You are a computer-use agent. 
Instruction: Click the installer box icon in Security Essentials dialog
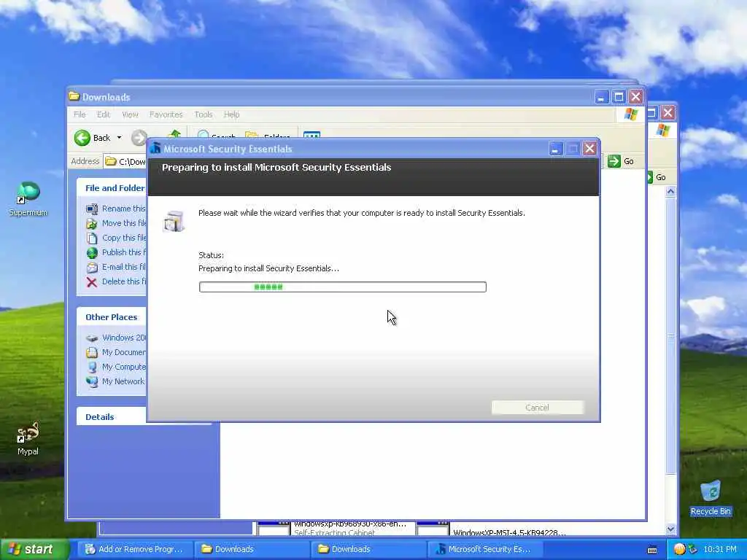(x=174, y=222)
